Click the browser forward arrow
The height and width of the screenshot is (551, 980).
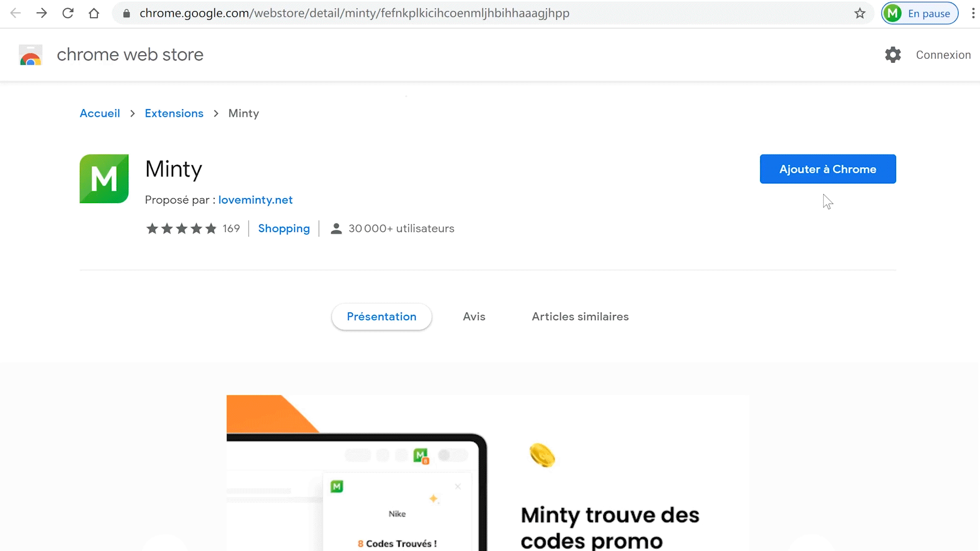(42, 13)
